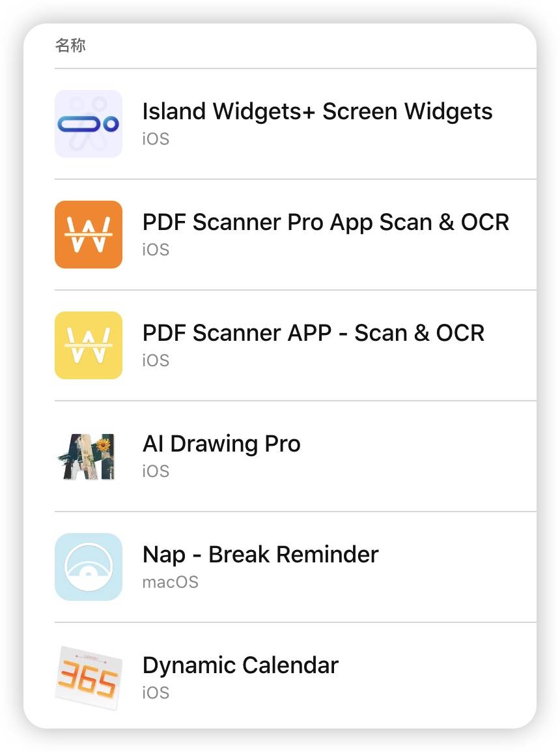Open Island Widgets+ Screen Widgets title

coord(317,111)
